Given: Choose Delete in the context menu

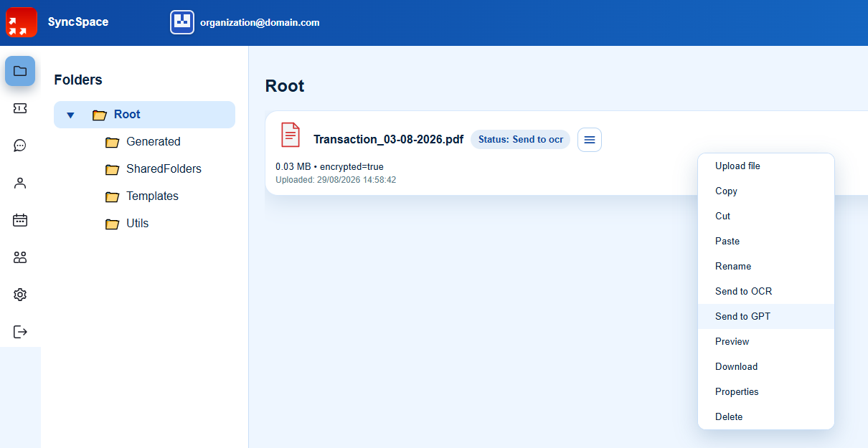Looking at the screenshot, I should [x=766, y=417].
